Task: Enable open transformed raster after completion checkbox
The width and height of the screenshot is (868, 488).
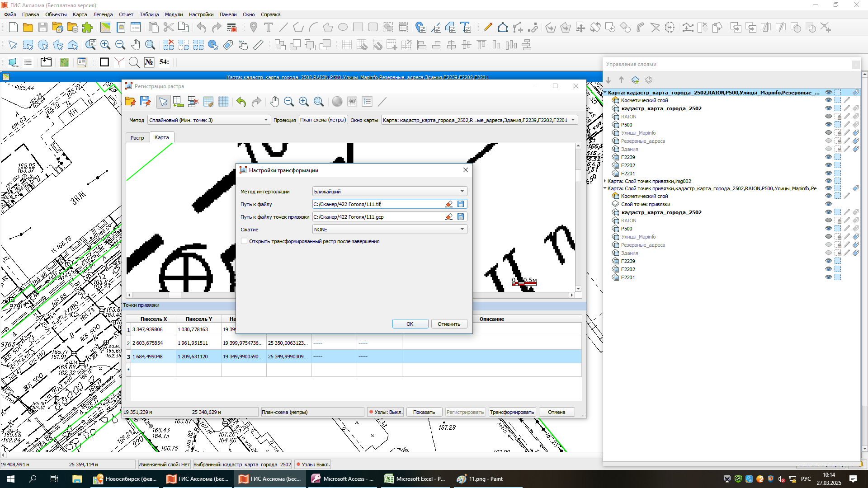Action: click(245, 241)
